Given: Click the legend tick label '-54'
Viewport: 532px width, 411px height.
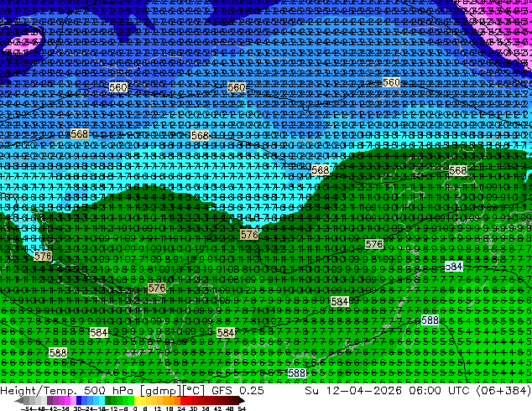Looking at the screenshot, I should tap(27, 408).
